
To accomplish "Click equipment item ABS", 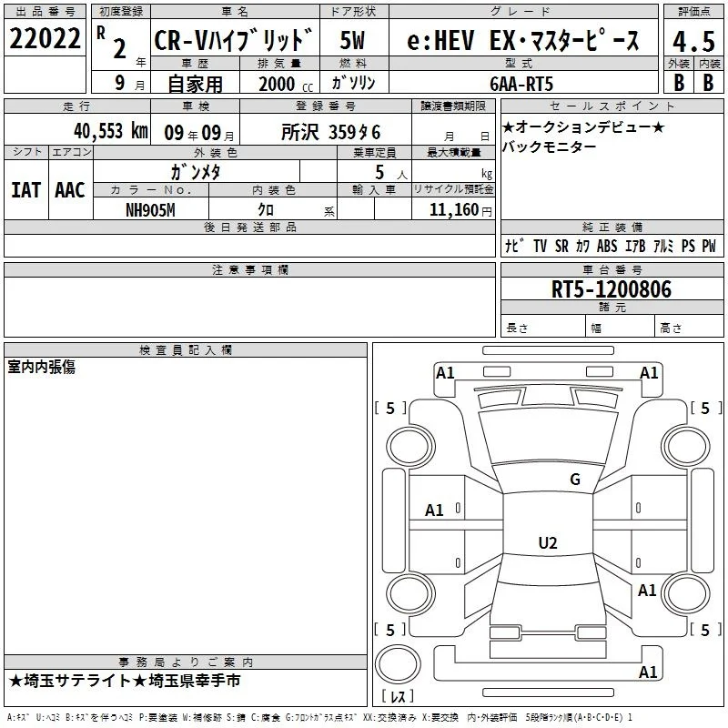I will tap(607, 246).
